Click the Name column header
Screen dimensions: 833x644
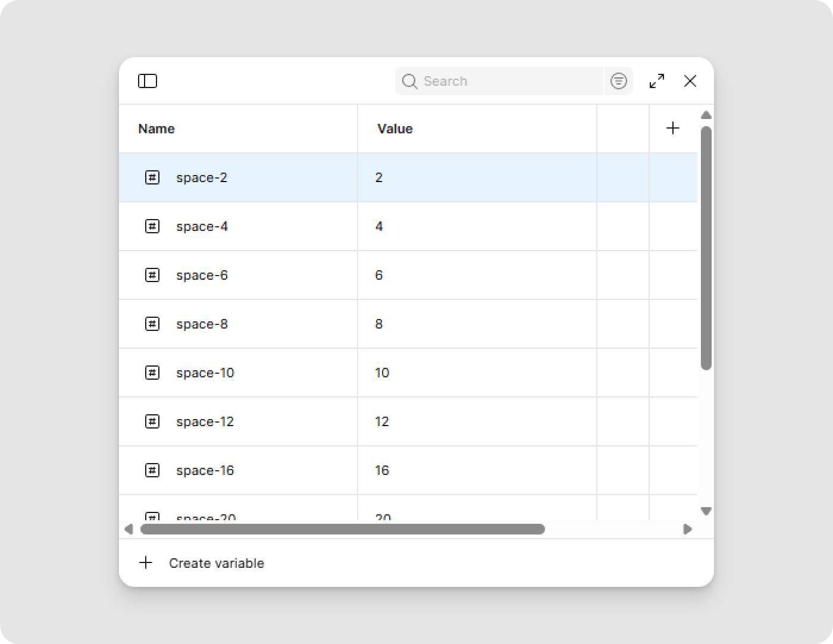(x=156, y=129)
